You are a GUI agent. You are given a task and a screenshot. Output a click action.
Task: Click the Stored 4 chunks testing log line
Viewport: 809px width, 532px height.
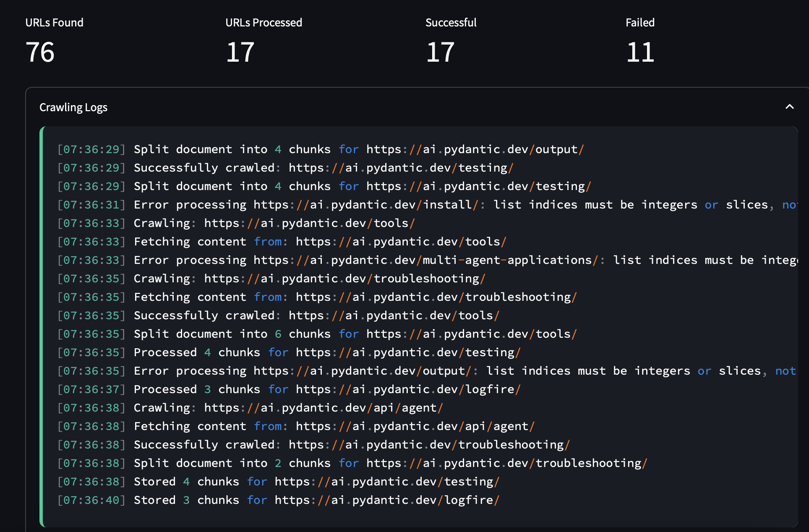(x=279, y=482)
